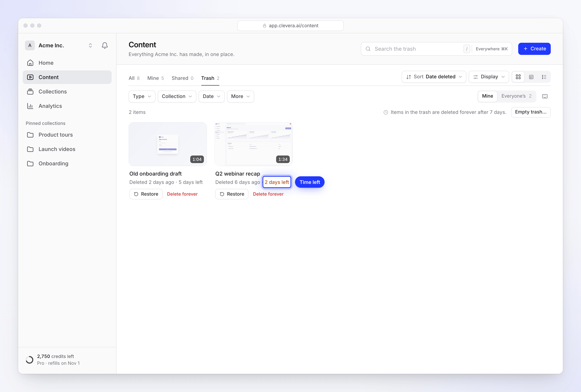This screenshot has width=581, height=392.
Task: Click the Collections stack icon
Action: pos(30,92)
